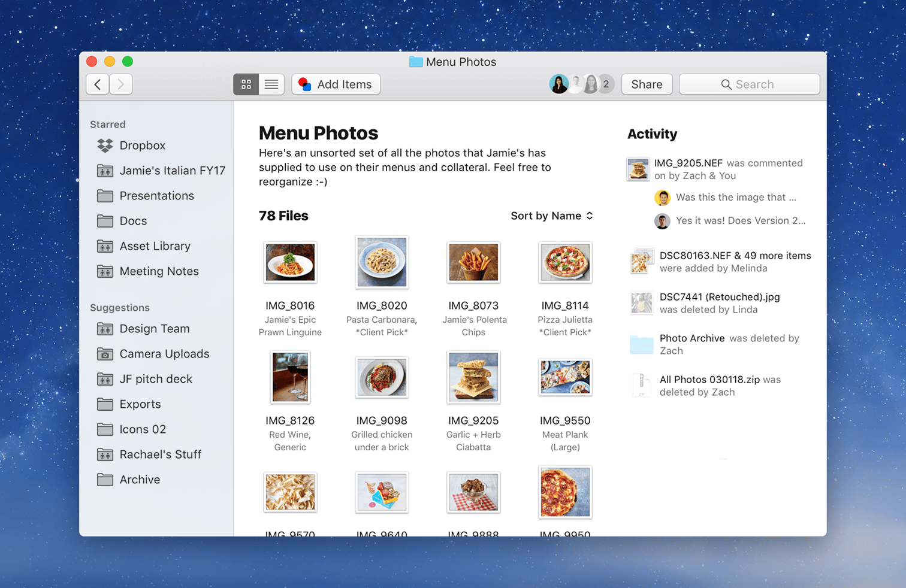Open the Camera Uploads folder
The height and width of the screenshot is (588, 906).
(164, 354)
